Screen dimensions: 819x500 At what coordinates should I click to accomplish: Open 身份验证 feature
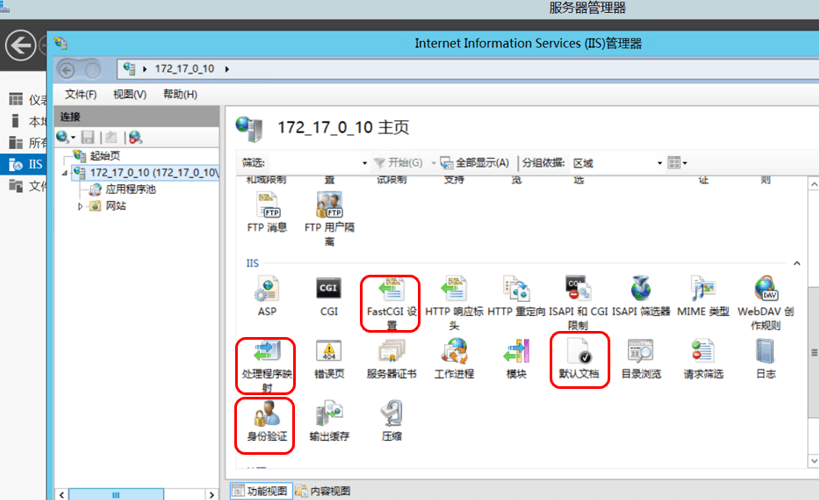266,422
